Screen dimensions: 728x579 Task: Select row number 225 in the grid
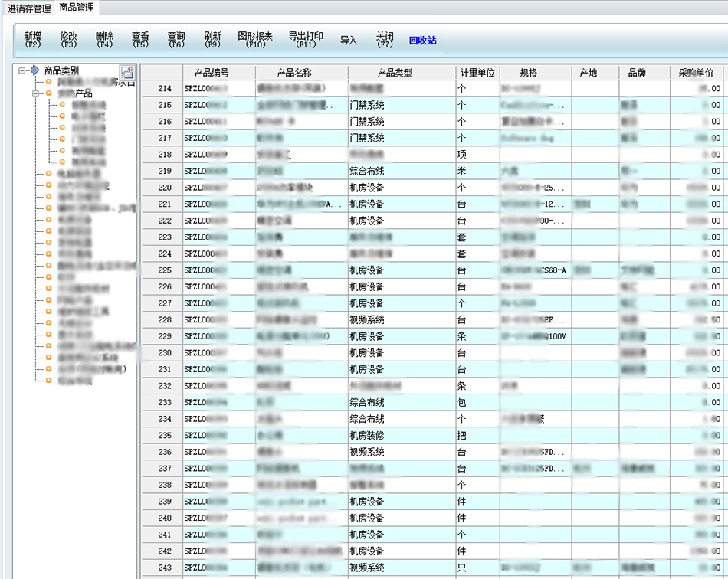164,270
